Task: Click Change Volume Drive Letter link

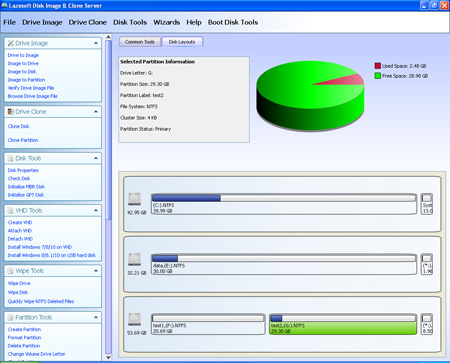Action: (x=37, y=354)
